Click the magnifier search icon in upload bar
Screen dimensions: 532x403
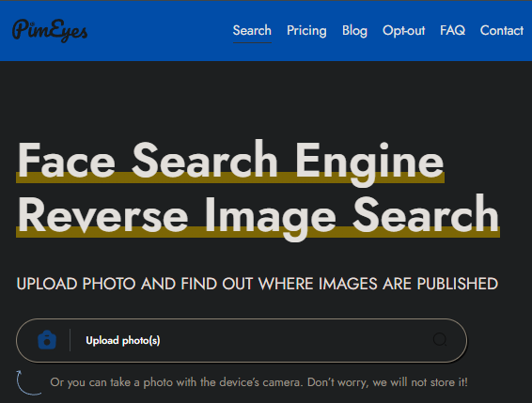tap(440, 339)
